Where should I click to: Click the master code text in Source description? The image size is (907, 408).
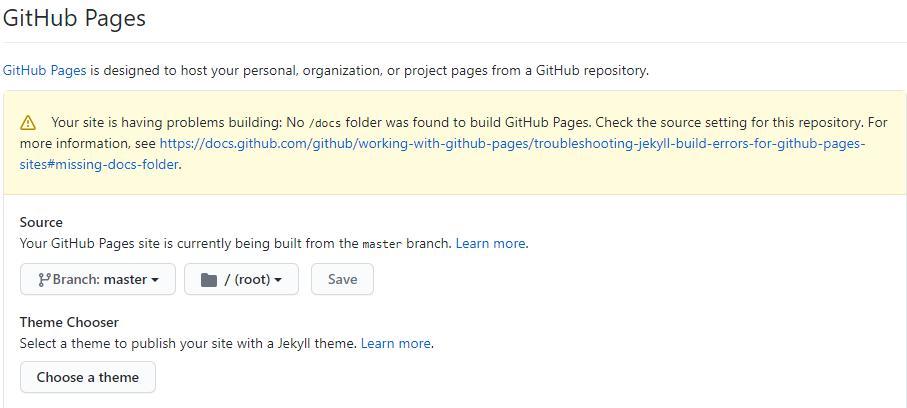[382, 244]
